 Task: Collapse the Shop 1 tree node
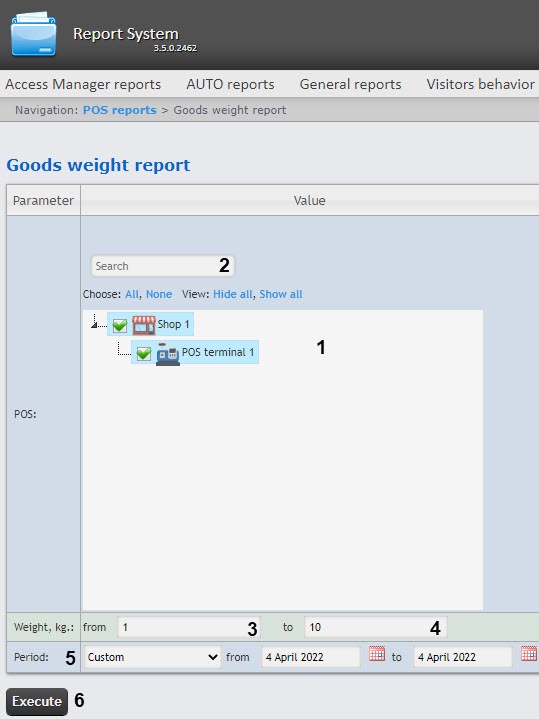[94, 325]
